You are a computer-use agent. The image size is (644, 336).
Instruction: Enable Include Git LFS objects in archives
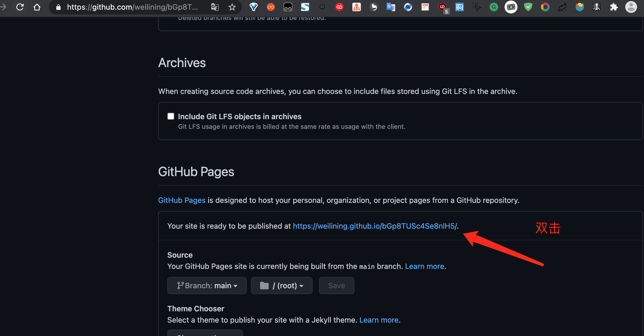[x=171, y=116]
